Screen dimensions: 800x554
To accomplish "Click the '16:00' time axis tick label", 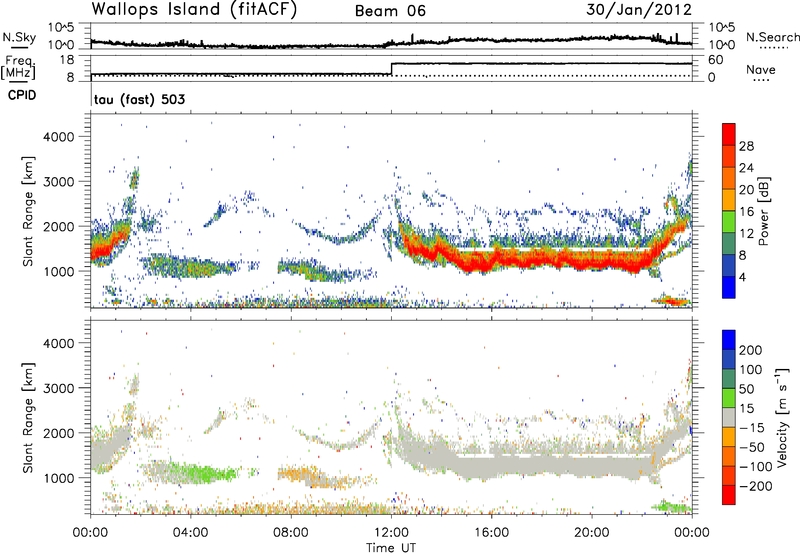I will 491,533.
